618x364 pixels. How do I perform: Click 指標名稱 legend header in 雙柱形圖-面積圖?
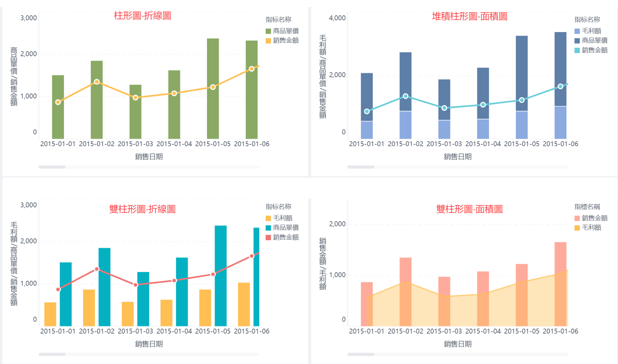click(x=587, y=207)
